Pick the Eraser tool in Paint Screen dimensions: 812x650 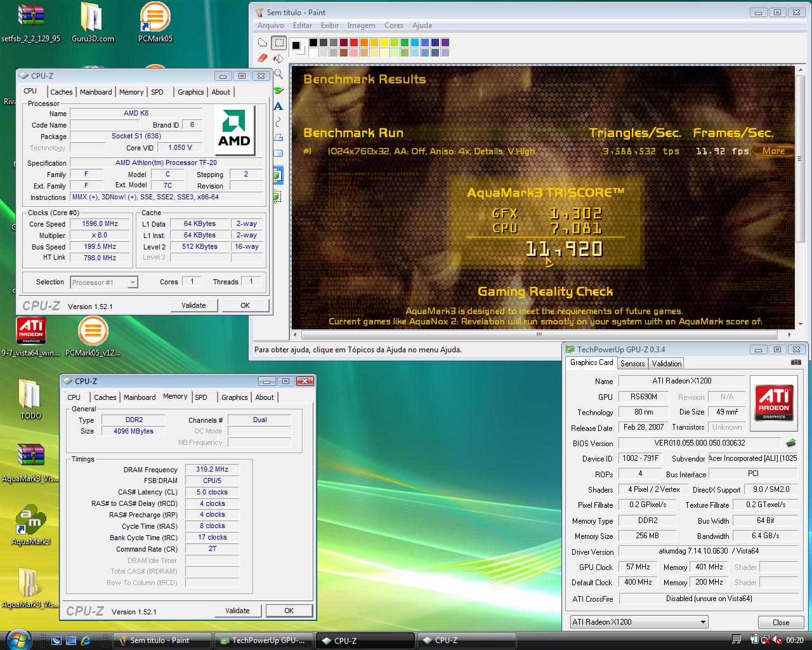tap(263, 58)
